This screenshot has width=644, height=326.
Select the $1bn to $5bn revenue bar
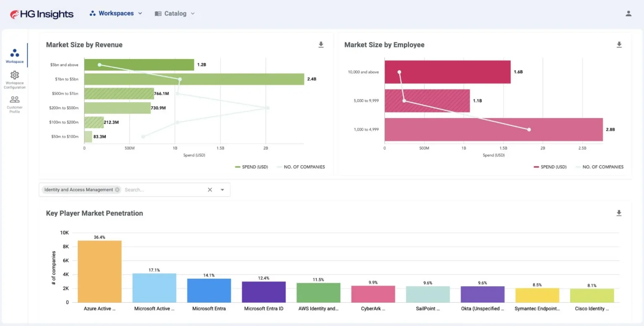point(194,79)
